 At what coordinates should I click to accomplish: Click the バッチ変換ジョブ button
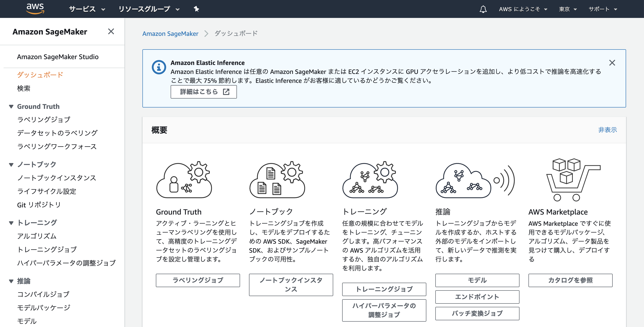(477, 314)
